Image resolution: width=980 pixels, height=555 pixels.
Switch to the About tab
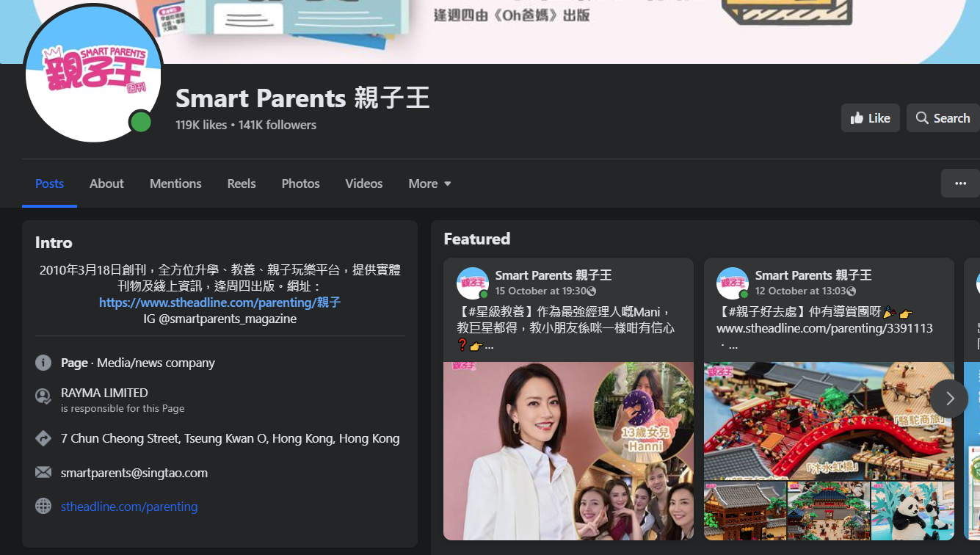tap(106, 184)
